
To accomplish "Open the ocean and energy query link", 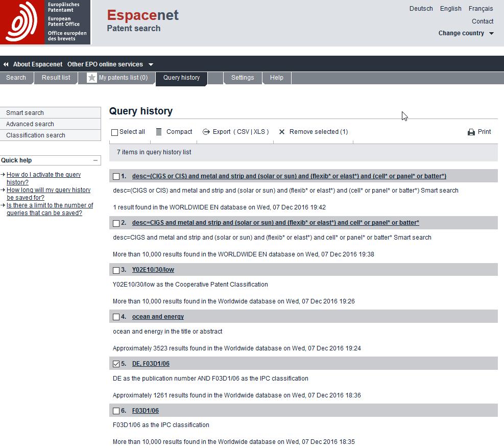I will pyautogui.click(x=158, y=317).
